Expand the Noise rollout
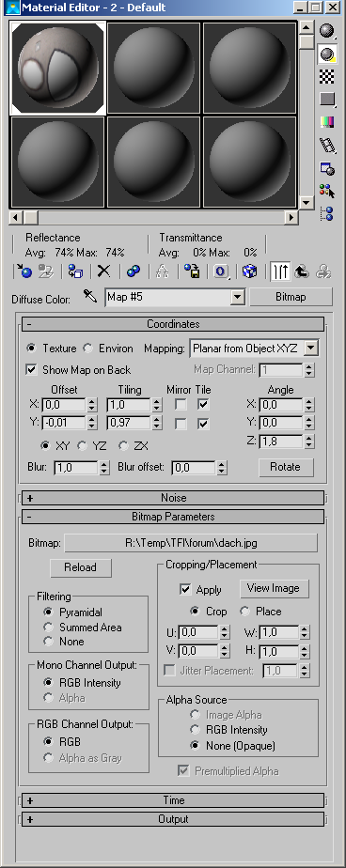Screen dimensions: 346x868 coord(172,498)
